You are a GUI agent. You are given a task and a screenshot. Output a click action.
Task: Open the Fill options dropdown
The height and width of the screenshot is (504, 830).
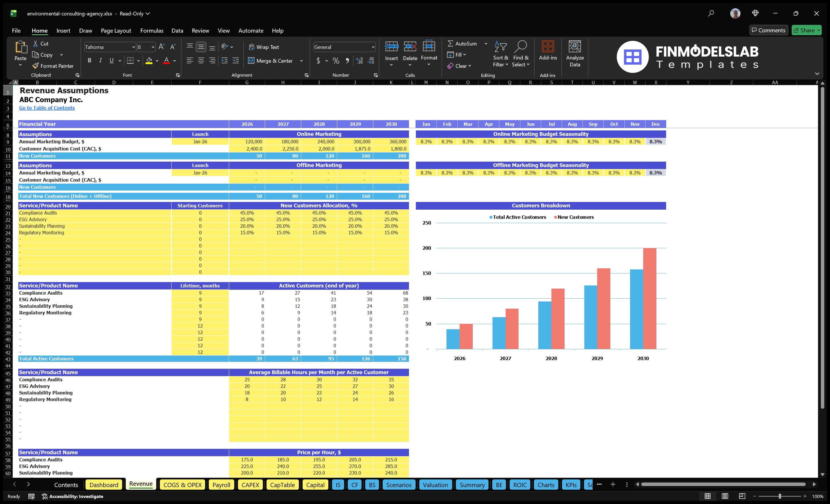coord(464,55)
